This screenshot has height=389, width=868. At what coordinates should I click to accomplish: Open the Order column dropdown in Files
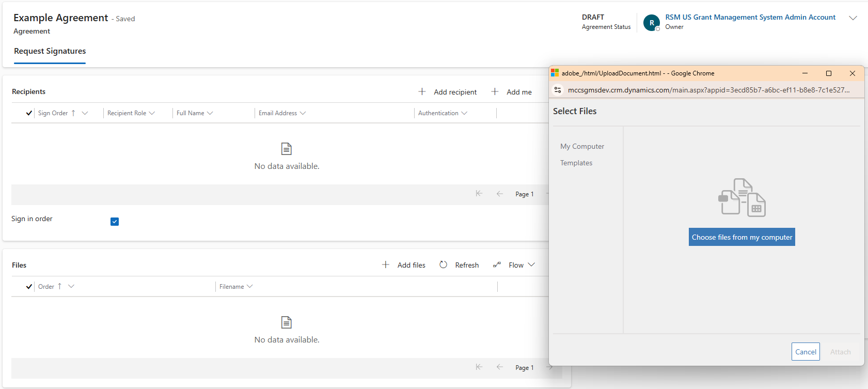tap(71, 286)
